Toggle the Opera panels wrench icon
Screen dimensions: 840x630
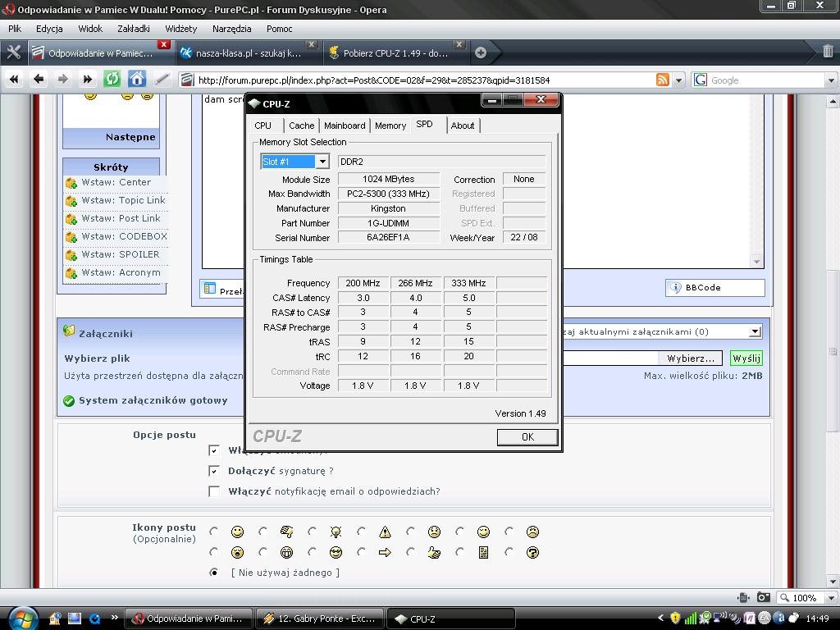point(13,52)
